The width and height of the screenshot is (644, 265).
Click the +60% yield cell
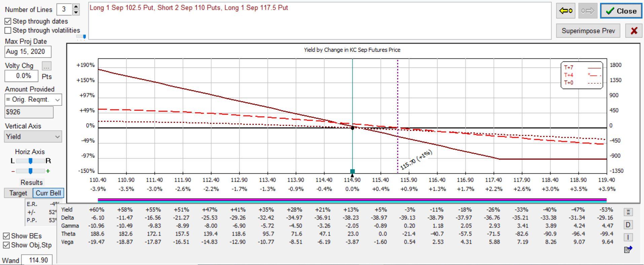coord(97,210)
